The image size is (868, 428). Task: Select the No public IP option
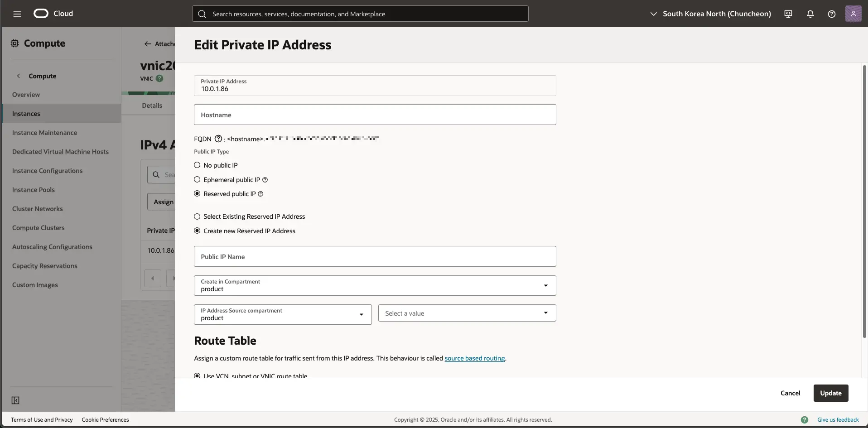(x=197, y=165)
